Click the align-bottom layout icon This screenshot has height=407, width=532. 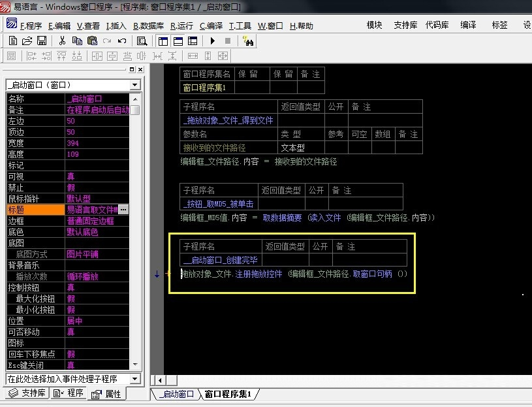pyautogui.click(x=77, y=56)
